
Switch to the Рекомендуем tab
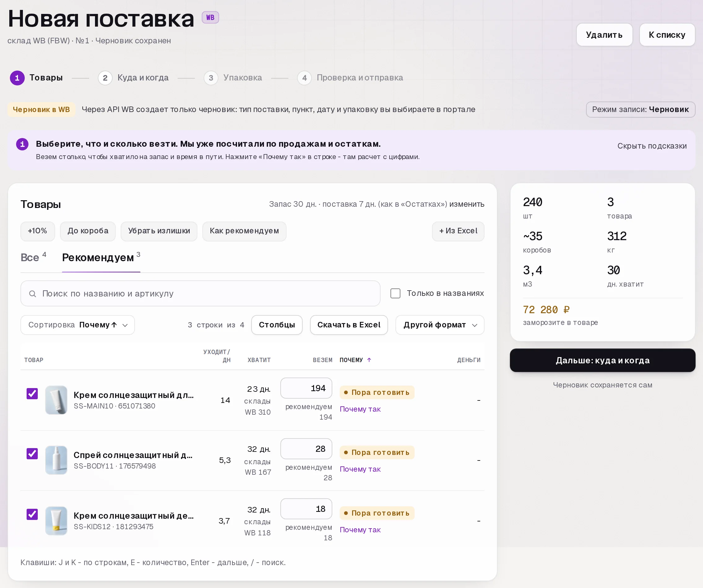[101, 257]
